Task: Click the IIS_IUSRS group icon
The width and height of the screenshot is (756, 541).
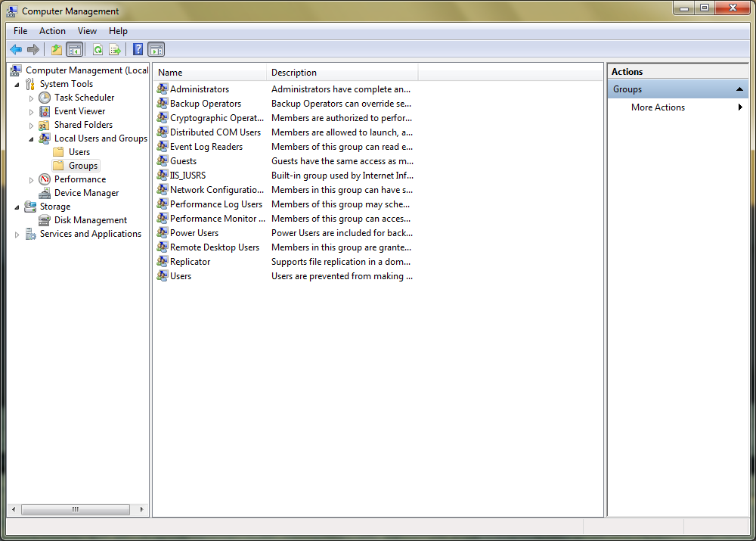Action: [x=163, y=176]
